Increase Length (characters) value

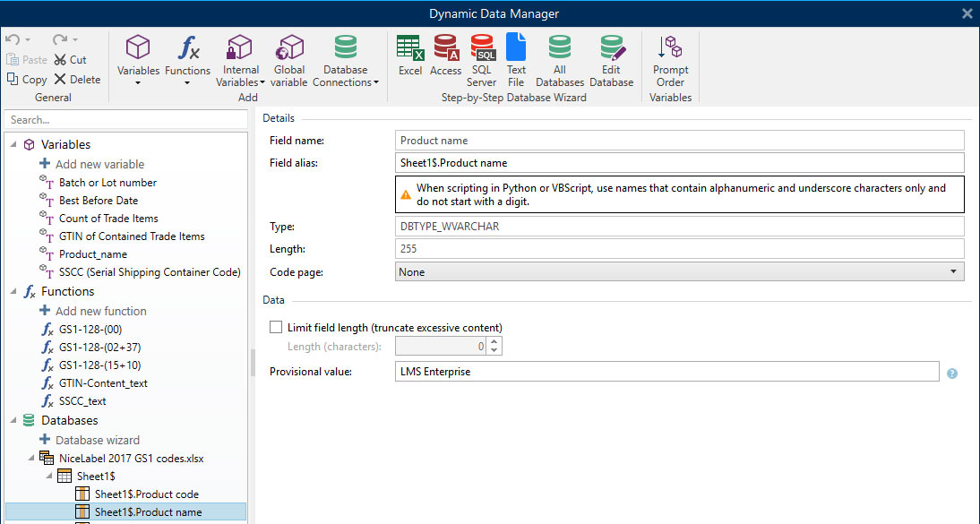coord(494,341)
